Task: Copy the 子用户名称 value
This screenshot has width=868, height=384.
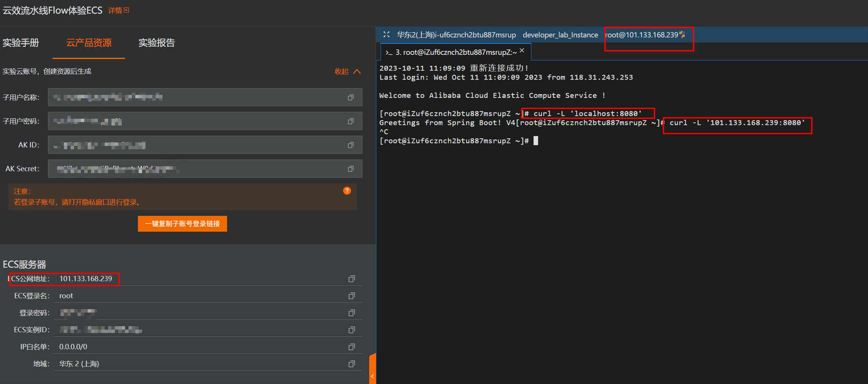Action: (x=351, y=97)
